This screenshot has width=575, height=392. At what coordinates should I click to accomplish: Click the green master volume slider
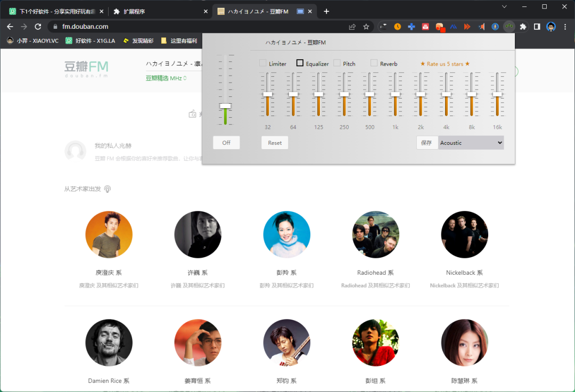click(225, 105)
